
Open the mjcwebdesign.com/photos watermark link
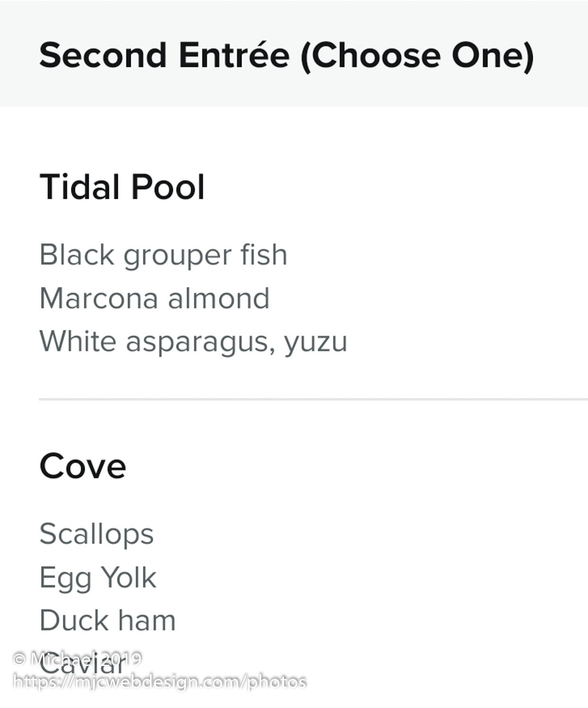click(160, 683)
